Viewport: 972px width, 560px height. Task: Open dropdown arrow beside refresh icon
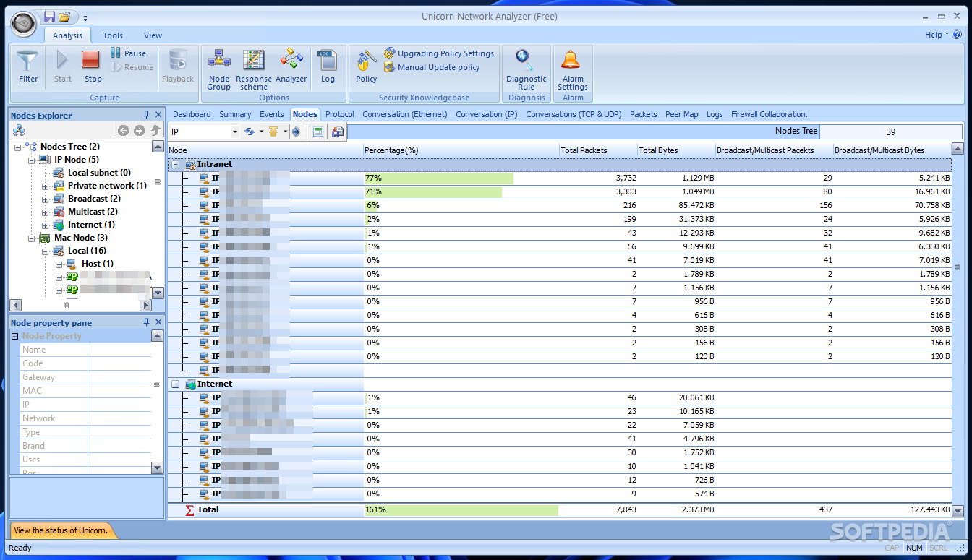coord(261,132)
